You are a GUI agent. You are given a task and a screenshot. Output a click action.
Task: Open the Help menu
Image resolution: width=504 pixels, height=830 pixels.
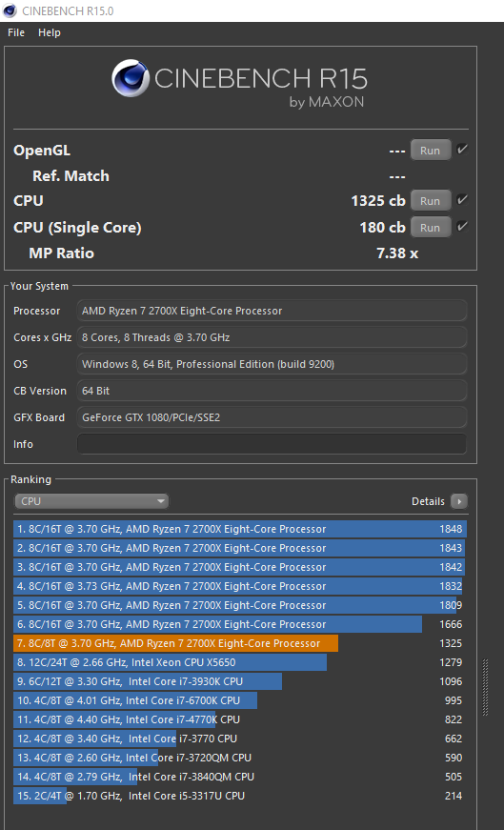tap(50, 32)
